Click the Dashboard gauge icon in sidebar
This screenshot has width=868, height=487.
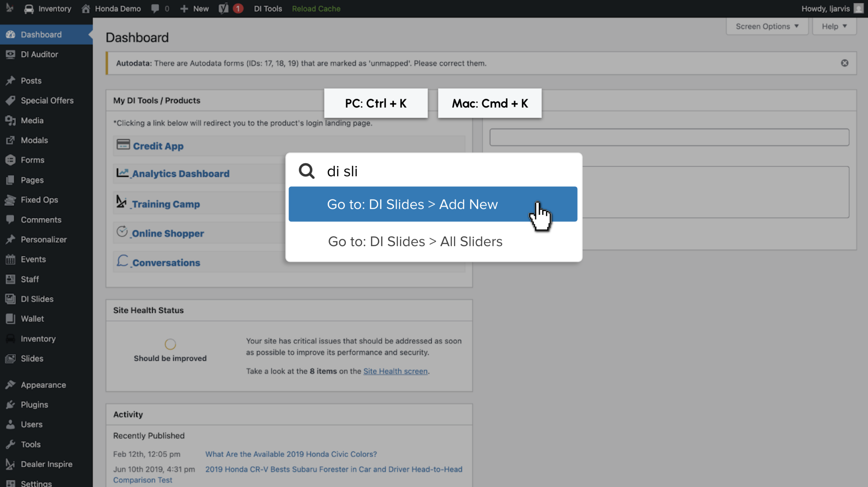pos(11,35)
